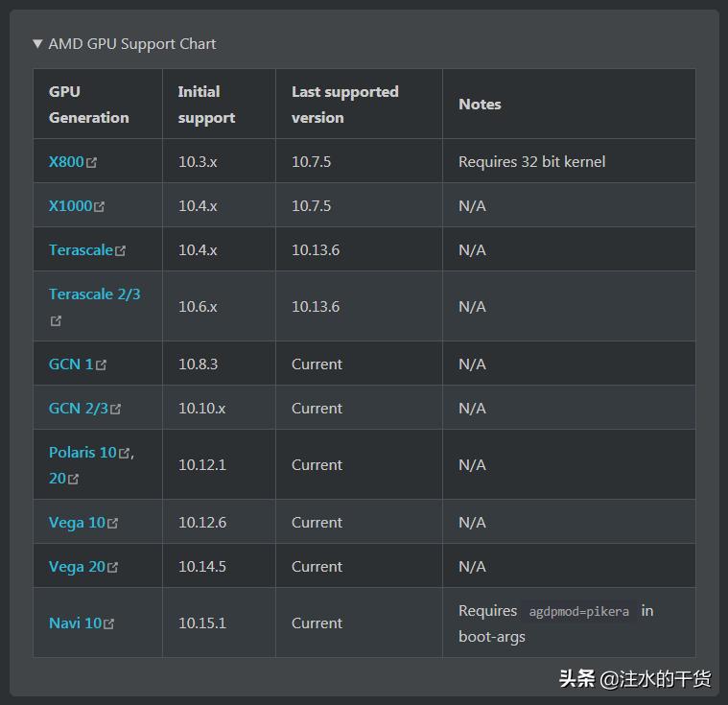Visit the Navi 10 link
This screenshot has width=728, height=705.
pos(75,623)
